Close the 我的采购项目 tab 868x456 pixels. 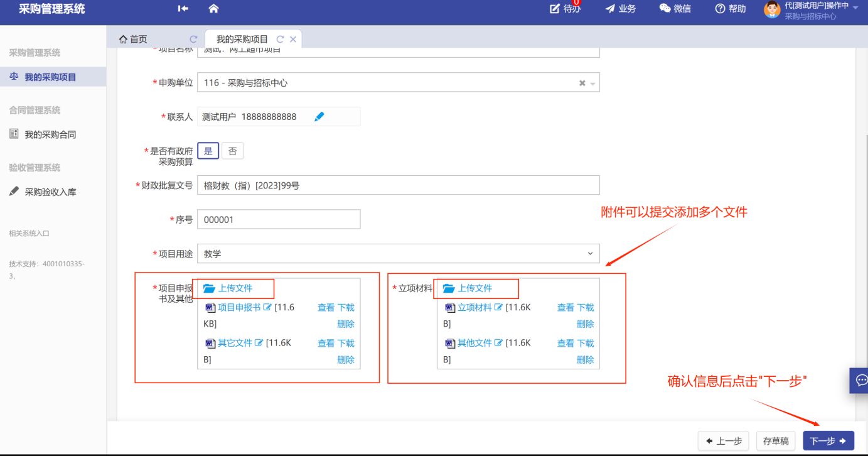pos(293,39)
